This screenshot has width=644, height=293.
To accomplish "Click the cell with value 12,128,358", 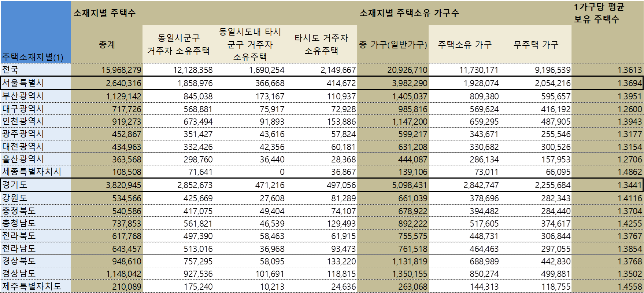I will coord(178,70).
